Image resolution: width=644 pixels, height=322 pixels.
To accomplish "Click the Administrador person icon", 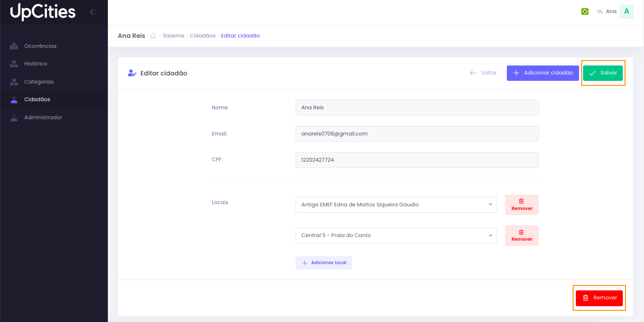I will coord(14,117).
